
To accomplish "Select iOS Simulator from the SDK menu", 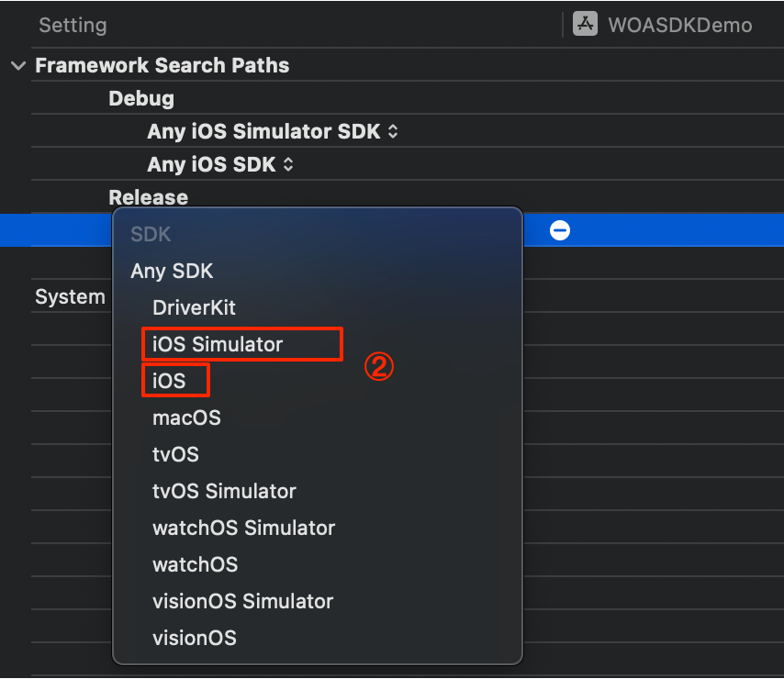I will pyautogui.click(x=218, y=344).
